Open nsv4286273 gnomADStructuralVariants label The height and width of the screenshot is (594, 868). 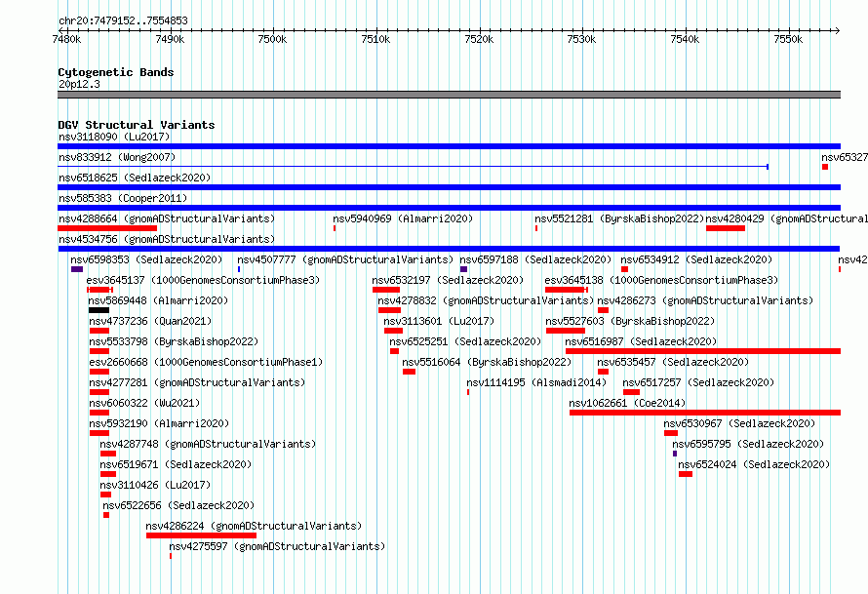tap(705, 300)
